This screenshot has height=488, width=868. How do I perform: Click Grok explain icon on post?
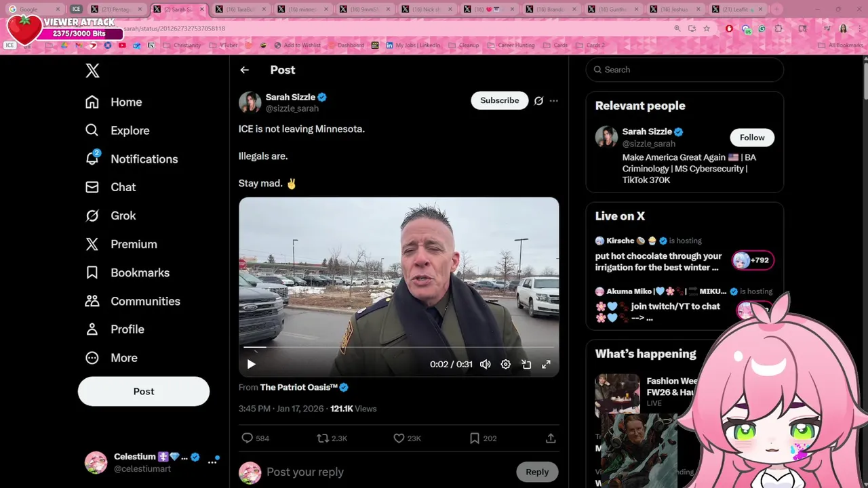(x=538, y=100)
